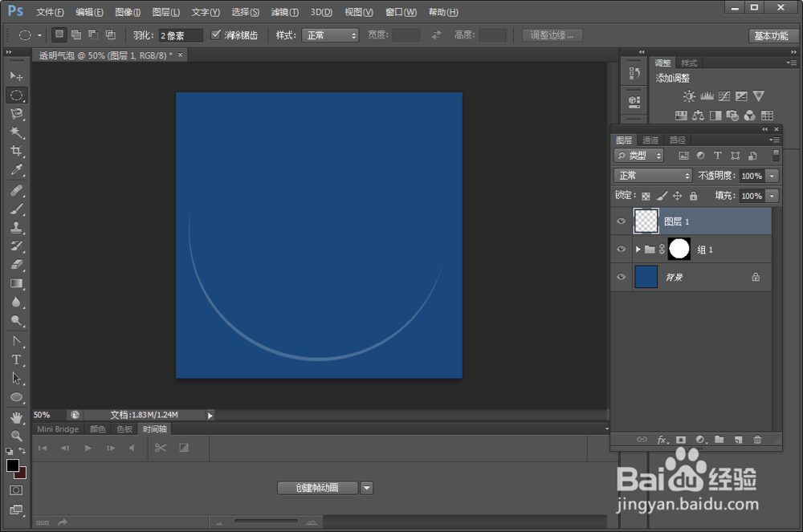Select the Blur tool
The width and height of the screenshot is (803, 532).
(x=16, y=302)
